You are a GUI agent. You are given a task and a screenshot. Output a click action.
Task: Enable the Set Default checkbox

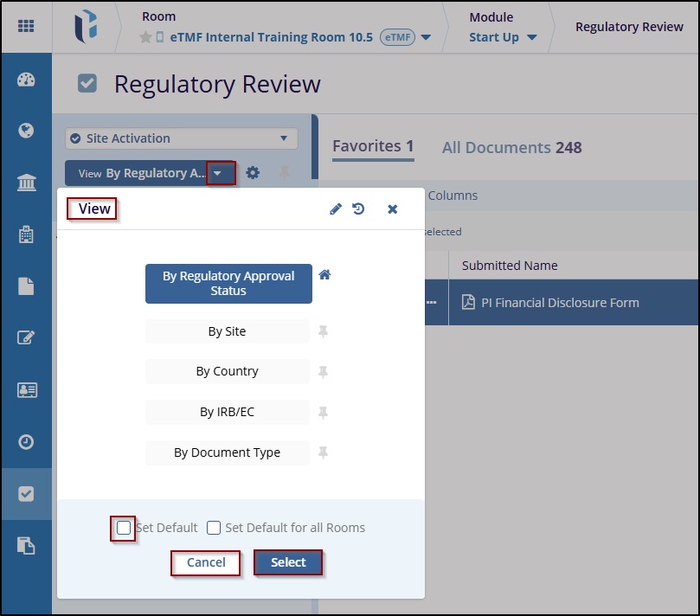point(125,528)
